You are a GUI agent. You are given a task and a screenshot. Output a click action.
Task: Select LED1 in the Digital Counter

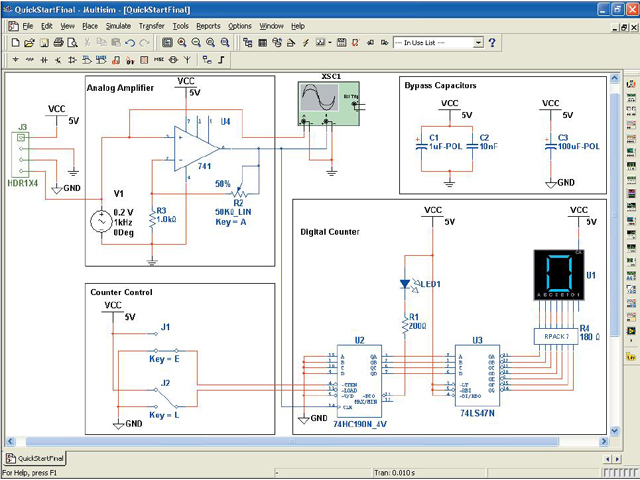tap(405, 284)
